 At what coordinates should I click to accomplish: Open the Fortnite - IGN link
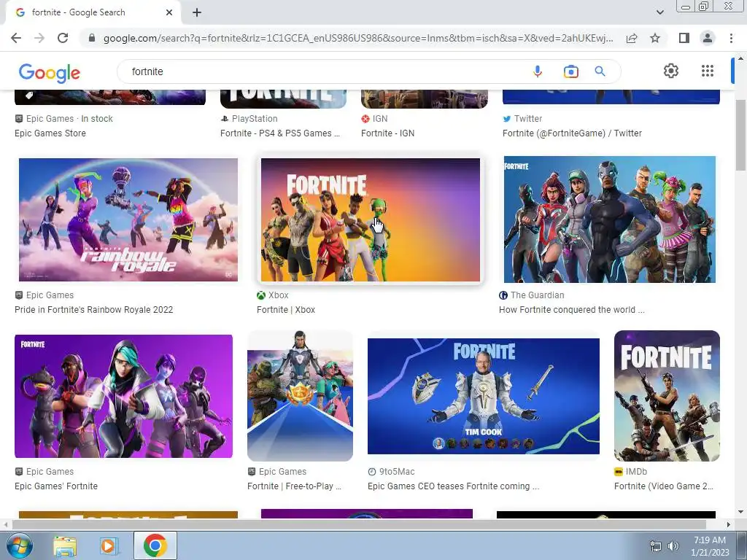click(388, 133)
